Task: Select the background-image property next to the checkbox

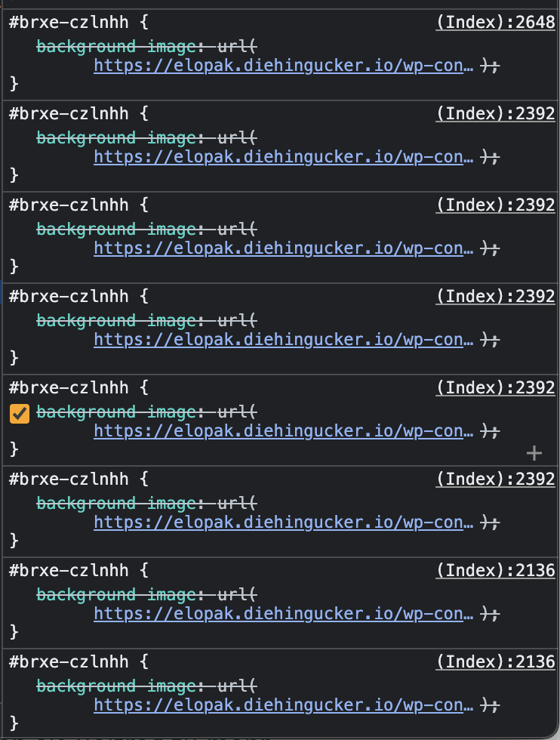Action: tap(116, 412)
